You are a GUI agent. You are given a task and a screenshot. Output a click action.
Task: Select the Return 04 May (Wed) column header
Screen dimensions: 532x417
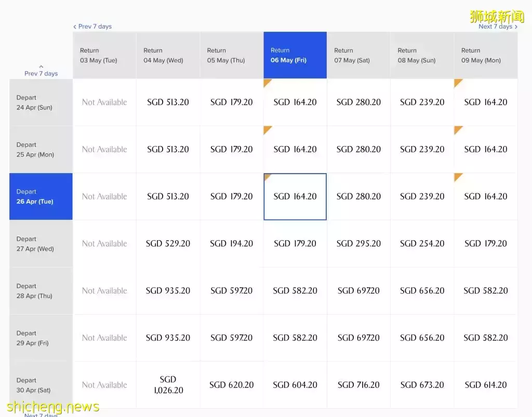click(x=168, y=56)
